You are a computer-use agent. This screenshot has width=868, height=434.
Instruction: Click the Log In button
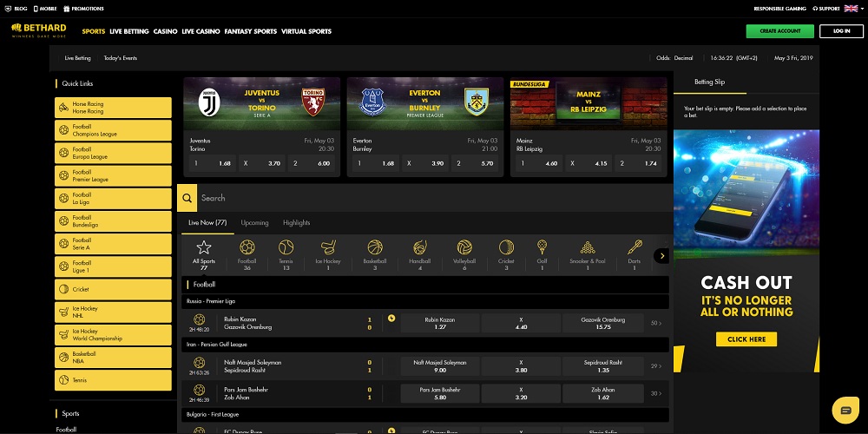tap(841, 31)
